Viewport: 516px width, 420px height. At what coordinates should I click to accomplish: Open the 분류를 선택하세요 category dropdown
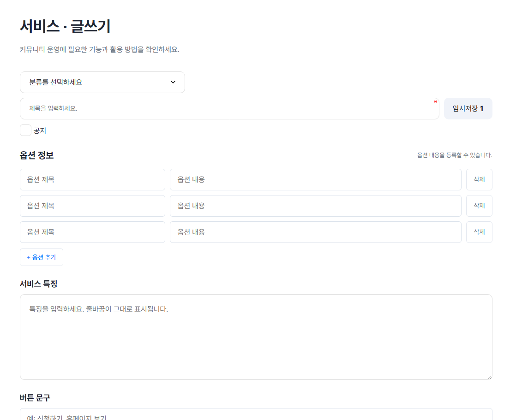coord(102,82)
